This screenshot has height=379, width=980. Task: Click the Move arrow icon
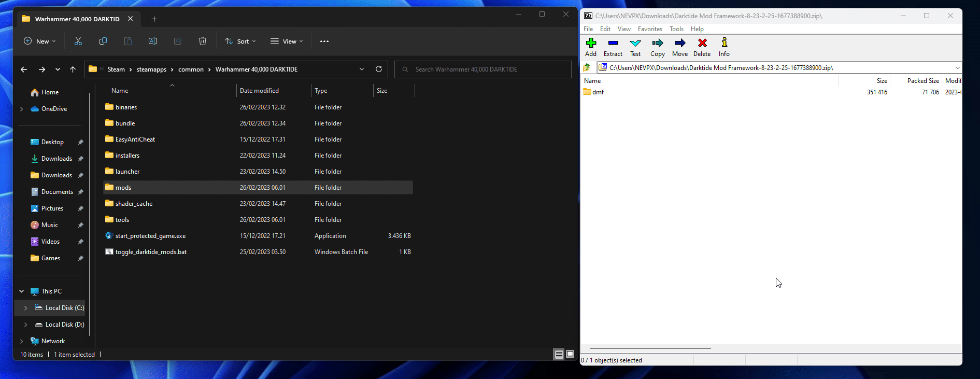click(x=680, y=47)
